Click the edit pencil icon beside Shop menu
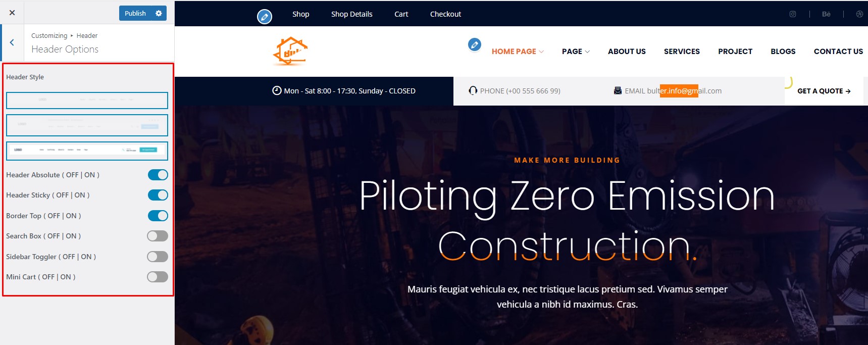Image resolution: width=868 pixels, height=345 pixels. click(x=265, y=17)
